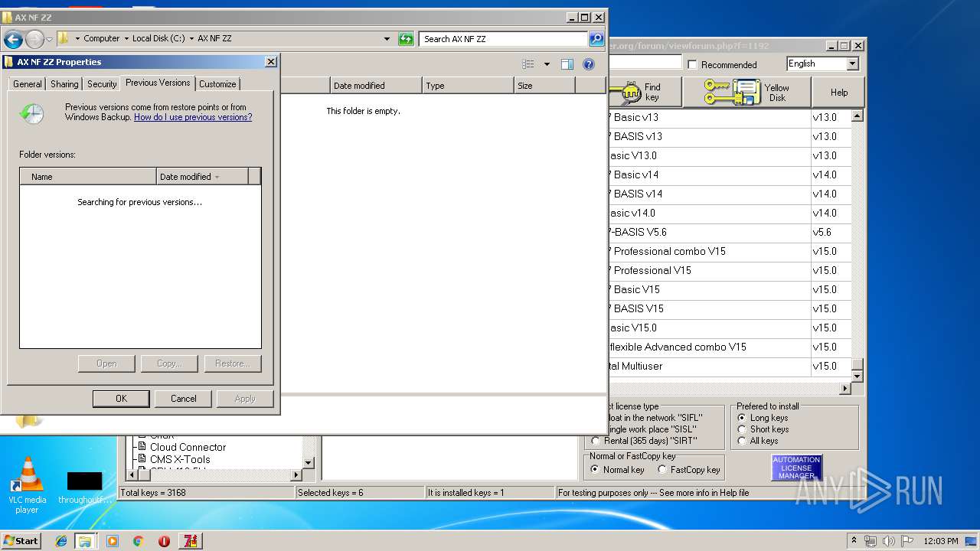Open the address bar history dropdown

pos(387,39)
